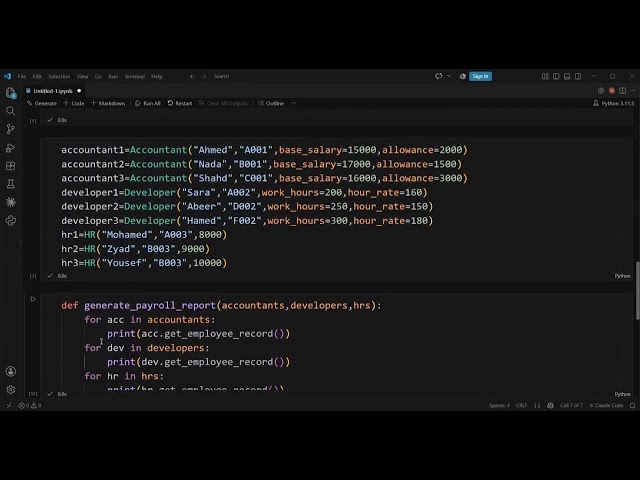Screen dimensions: 640x480
Task: Open the Python sidebar icon
Action: click(11, 220)
